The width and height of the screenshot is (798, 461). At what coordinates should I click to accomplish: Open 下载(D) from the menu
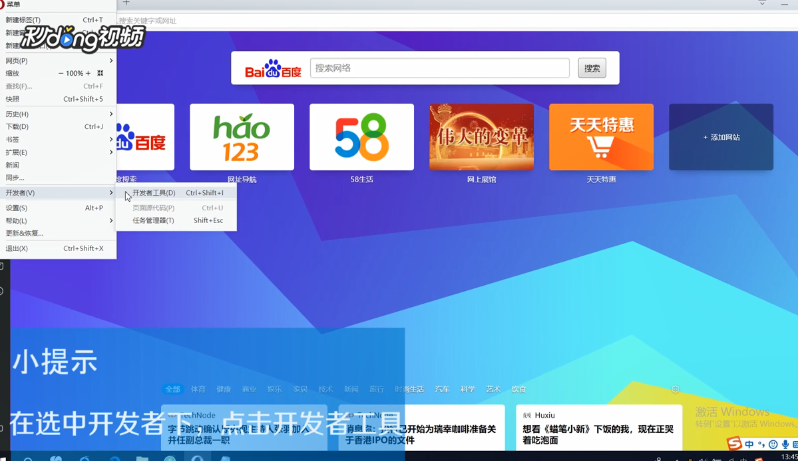pyautogui.click(x=58, y=127)
